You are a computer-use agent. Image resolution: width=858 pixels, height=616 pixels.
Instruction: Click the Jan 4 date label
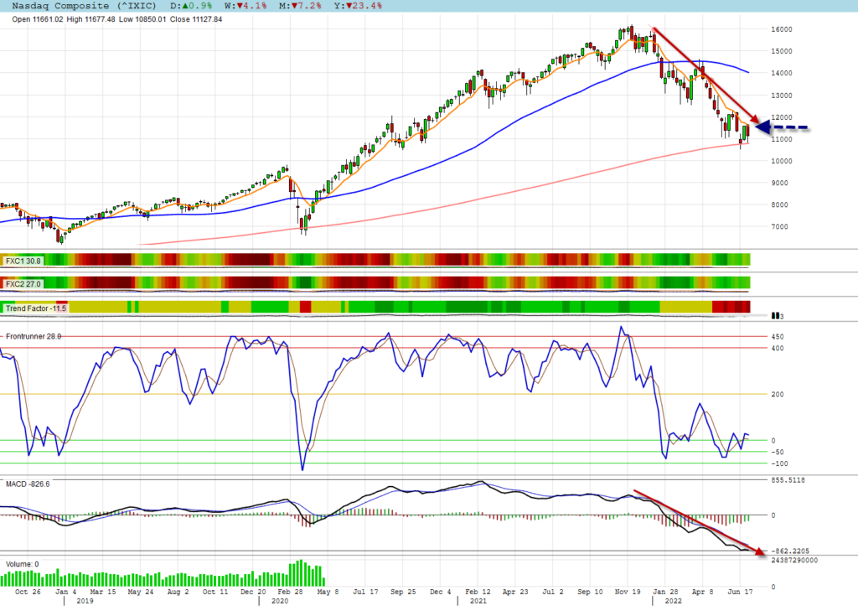click(x=66, y=592)
